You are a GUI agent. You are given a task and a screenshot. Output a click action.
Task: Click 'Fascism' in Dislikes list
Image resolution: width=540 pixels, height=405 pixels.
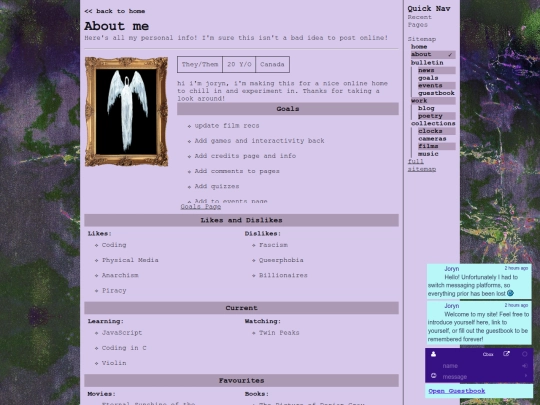coord(273,245)
